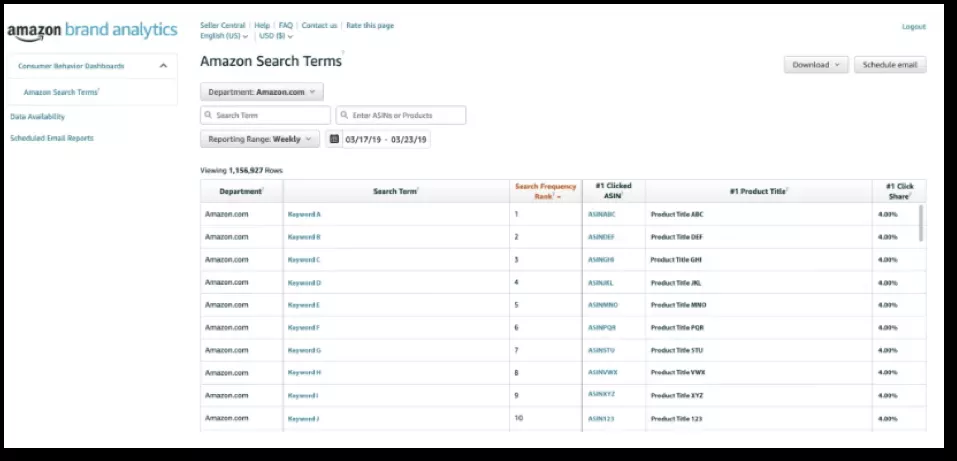The width and height of the screenshot is (957, 461).
Task: Open the ASINXYZ link
Action: tap(602, 394)
